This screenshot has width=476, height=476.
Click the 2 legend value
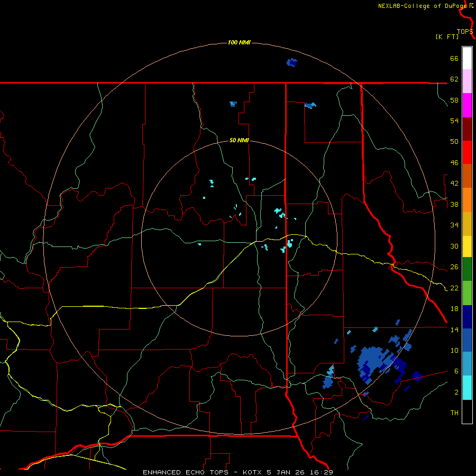[x=456, y=392]
